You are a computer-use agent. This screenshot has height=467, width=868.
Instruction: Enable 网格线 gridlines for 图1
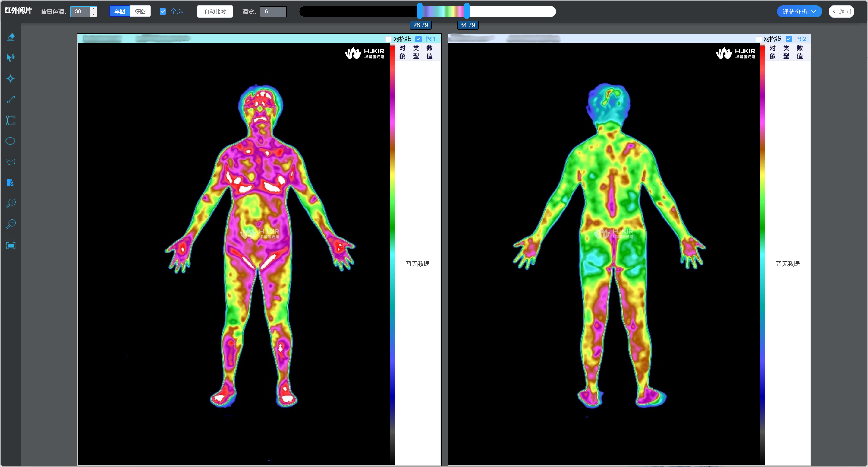pyautogui.click(x=388, y=39)
